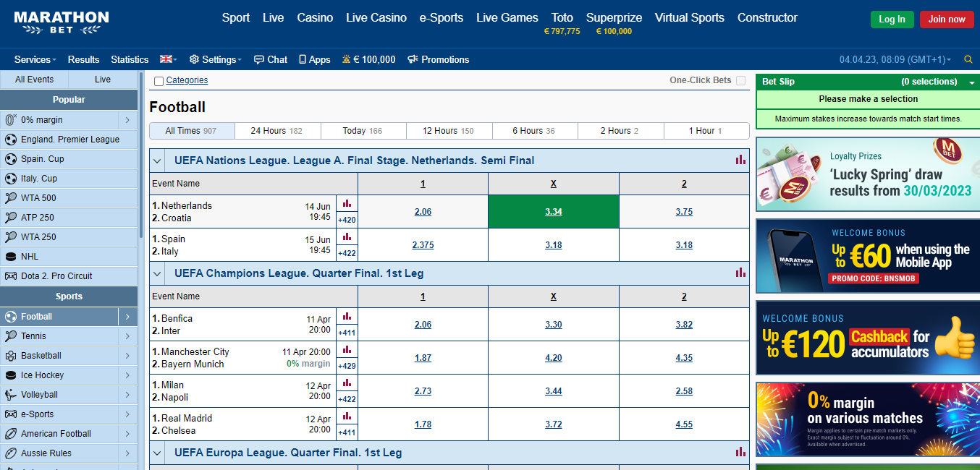Expand the Football sidebar chevron
980x470 pixels.
(127, 317)
